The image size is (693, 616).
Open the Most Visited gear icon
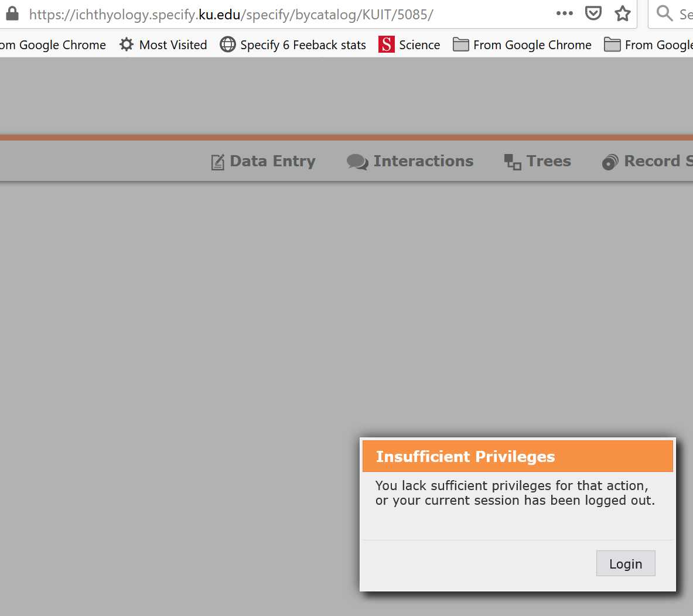(127, 44)
